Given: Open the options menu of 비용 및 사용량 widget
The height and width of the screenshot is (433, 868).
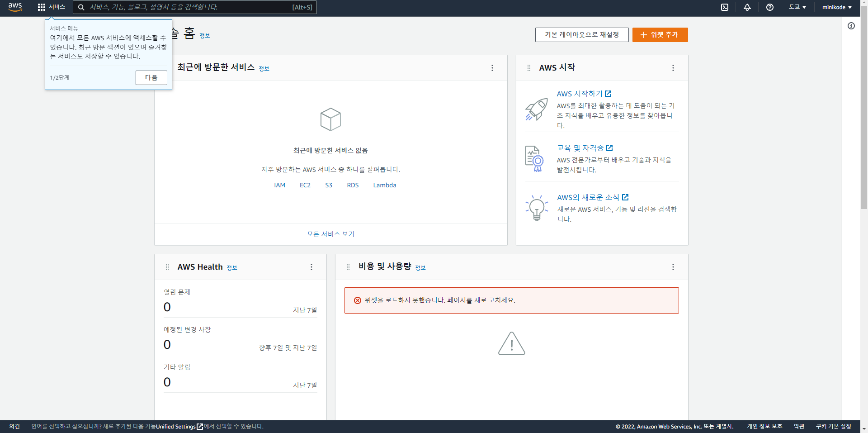Looking at the screenshot, I should (x=673, y=267).
